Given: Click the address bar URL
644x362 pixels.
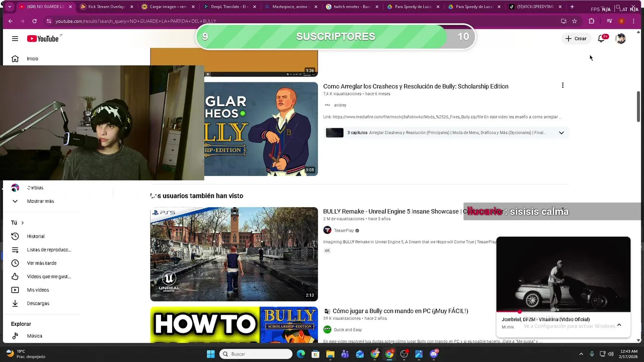Looking at the screenshot, I should 136,21.
